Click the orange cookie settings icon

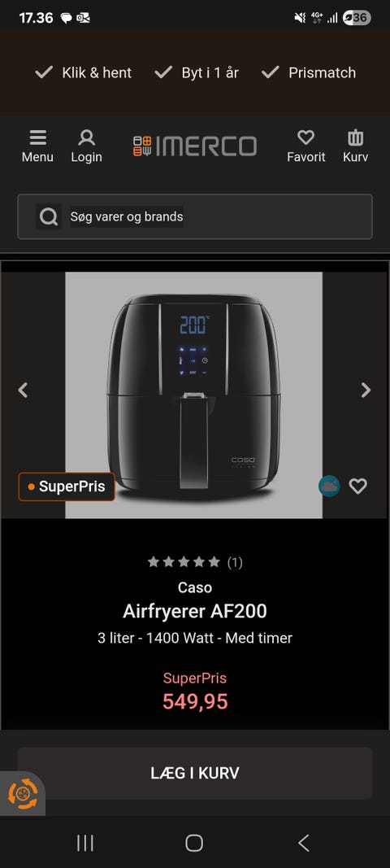point(23,794)
